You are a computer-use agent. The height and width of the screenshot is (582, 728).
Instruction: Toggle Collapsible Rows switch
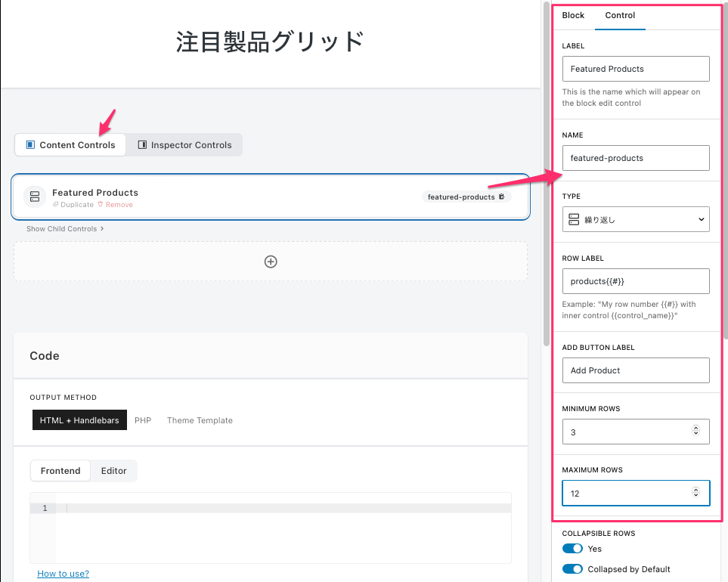point(572,549)
